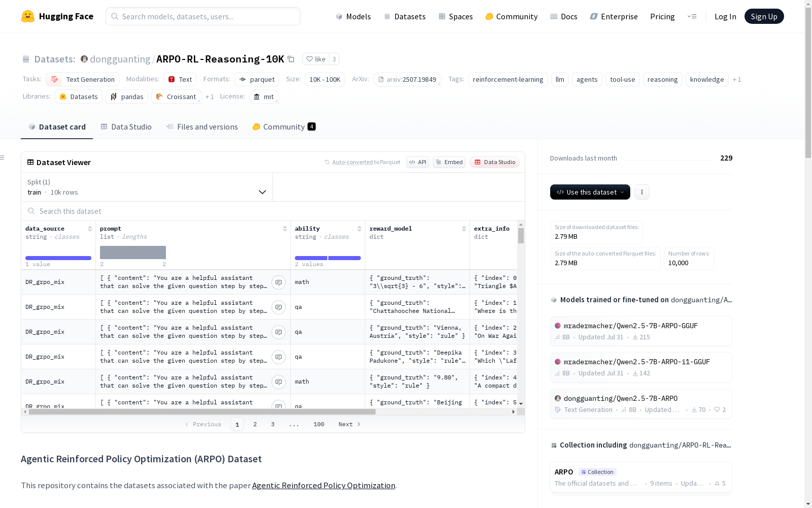Open Data Studio from the viewer header

[x=495, y=162]
